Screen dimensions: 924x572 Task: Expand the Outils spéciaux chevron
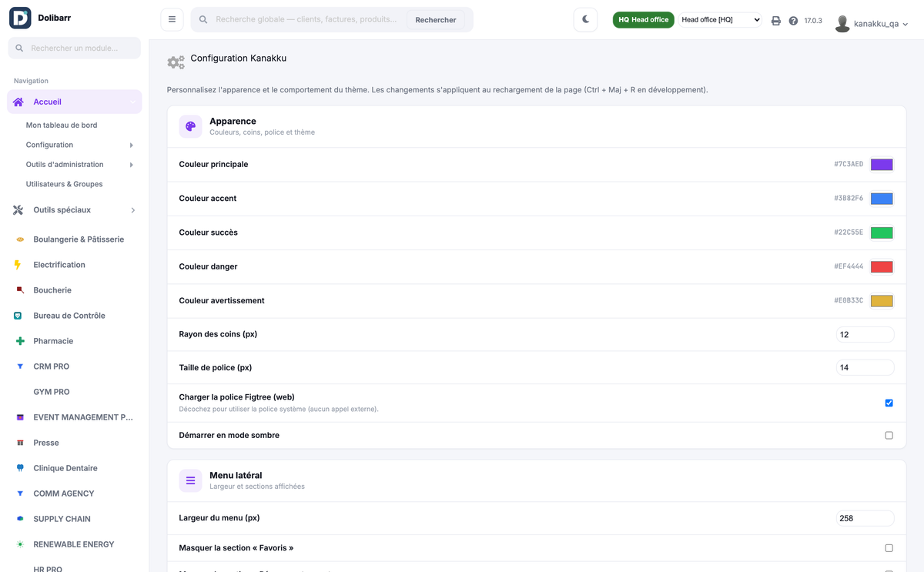point(132,210)
